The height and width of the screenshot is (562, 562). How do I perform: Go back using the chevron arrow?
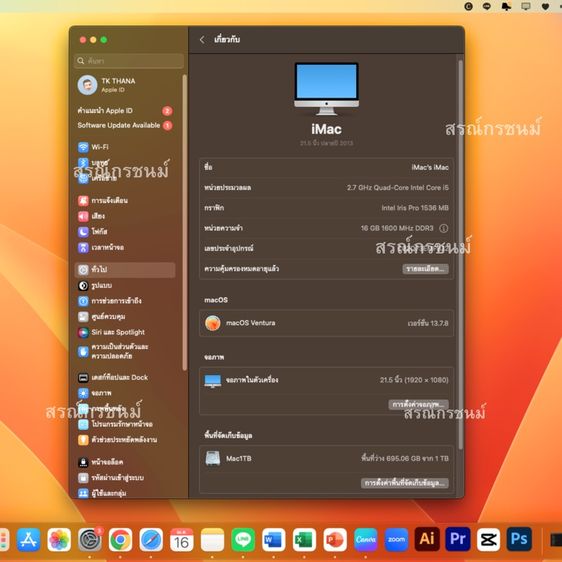pos(202,40)
